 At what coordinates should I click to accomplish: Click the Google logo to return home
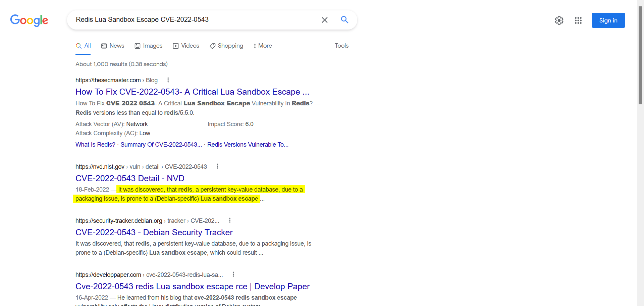(x=29, y=20)
